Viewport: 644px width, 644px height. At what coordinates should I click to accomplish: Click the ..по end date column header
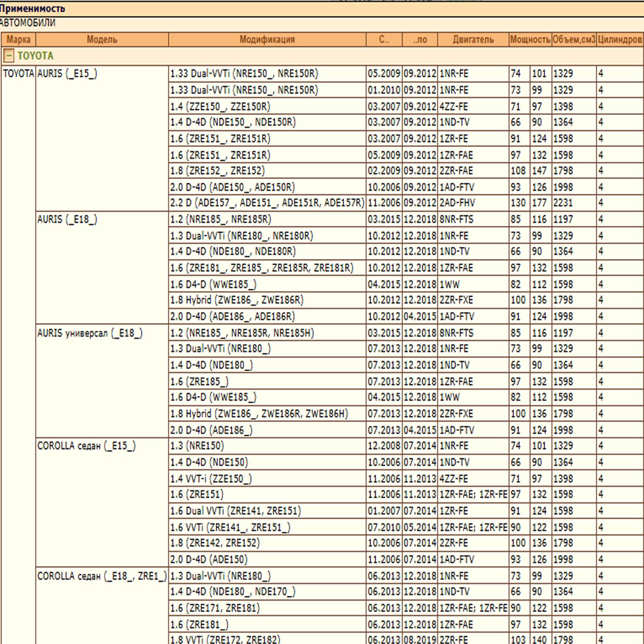[420, 39]
